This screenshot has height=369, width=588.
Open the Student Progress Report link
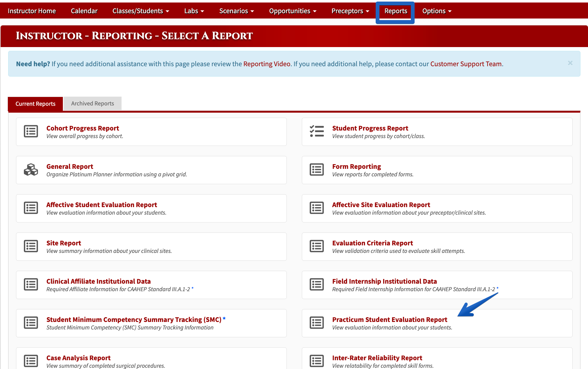370,128
